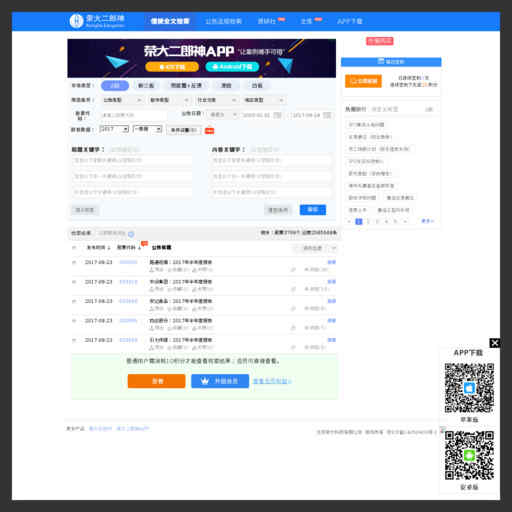Click the calendar icon beside the end date
This screenshot has width=512, height=512.
(327, 115)
